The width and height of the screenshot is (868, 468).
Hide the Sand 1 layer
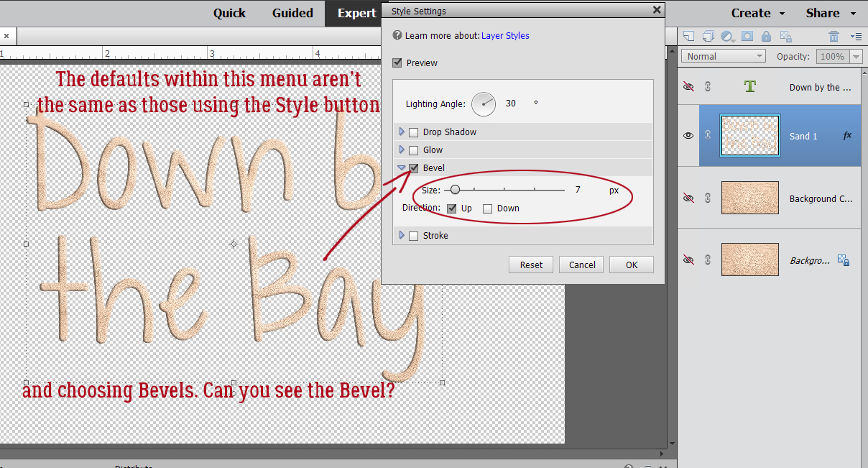coord(688,135)
